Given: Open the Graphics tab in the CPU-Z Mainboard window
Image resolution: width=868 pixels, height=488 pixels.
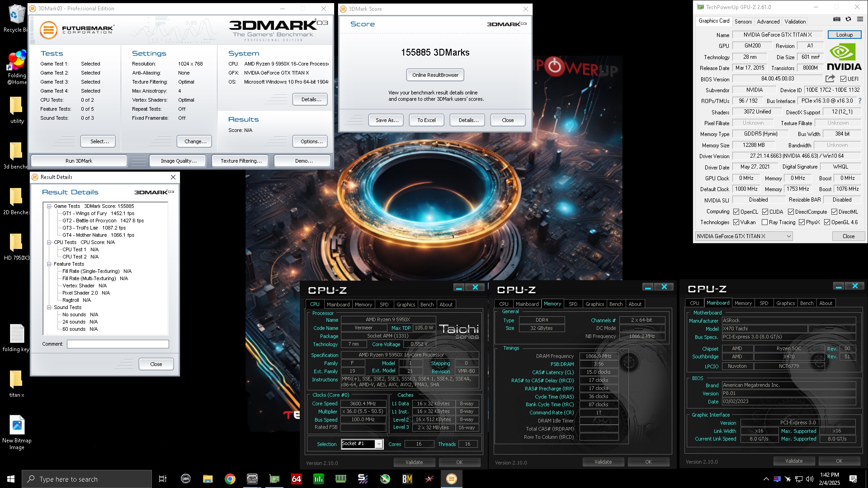Looking at the screenshot, I should pos(785,303).
